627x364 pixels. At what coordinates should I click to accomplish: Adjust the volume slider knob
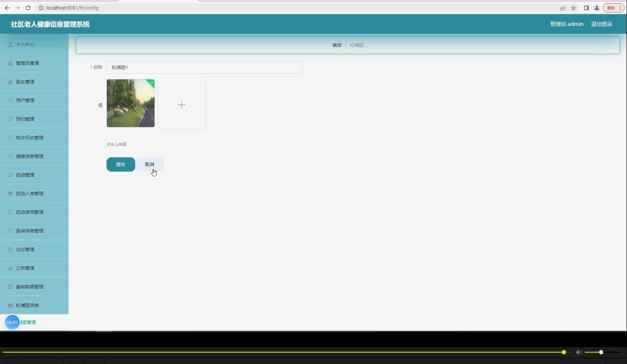pyautogui.click(x=601, y=352)
